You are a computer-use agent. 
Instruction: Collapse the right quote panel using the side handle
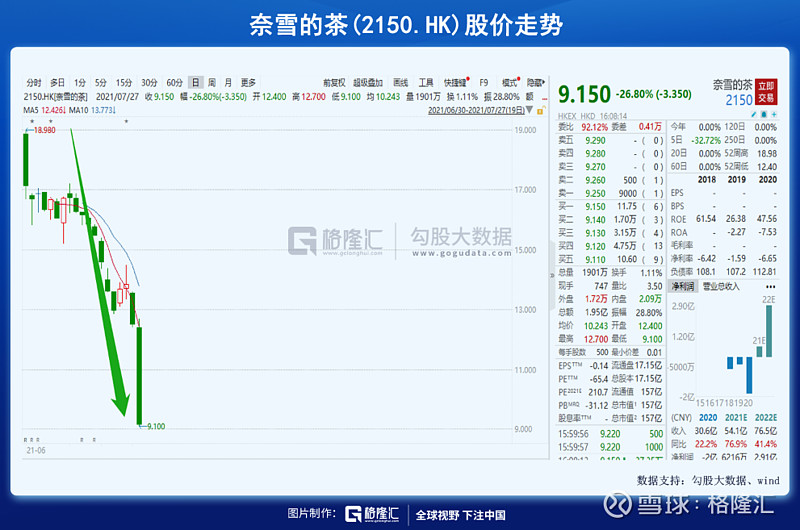tap(552, 275)
